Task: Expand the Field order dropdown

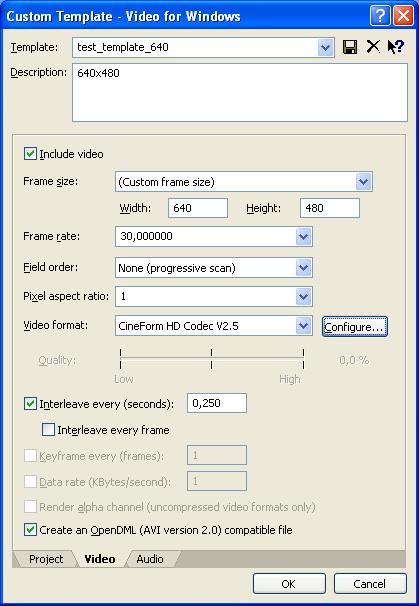Action: pyautogui.click(x=303, y=267)
